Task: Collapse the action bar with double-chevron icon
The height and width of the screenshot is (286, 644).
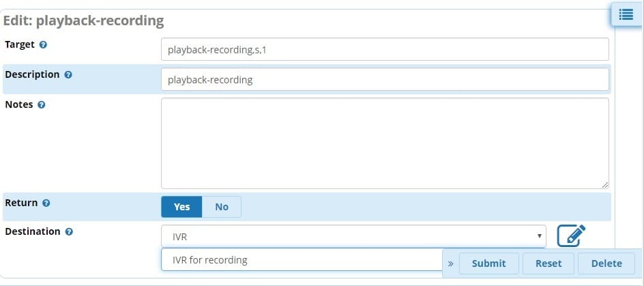Action: [450, 263]
